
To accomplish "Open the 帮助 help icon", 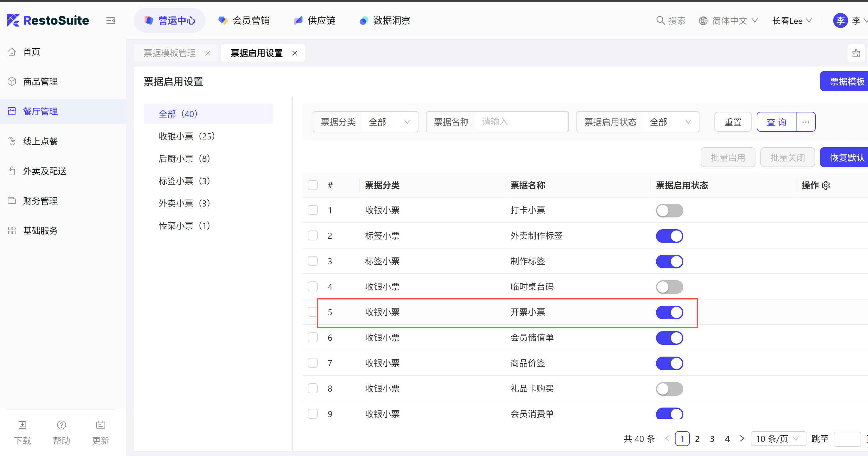I will coord(61,425).
